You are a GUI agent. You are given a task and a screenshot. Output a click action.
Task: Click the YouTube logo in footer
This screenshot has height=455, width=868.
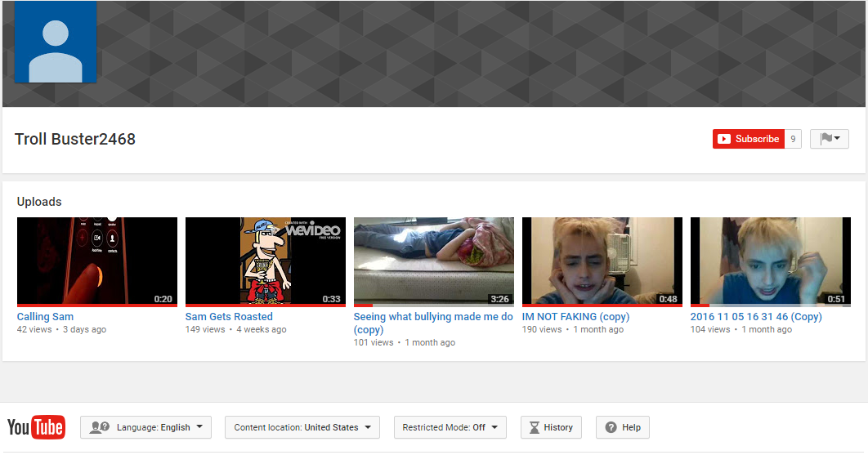pos(36,427)
